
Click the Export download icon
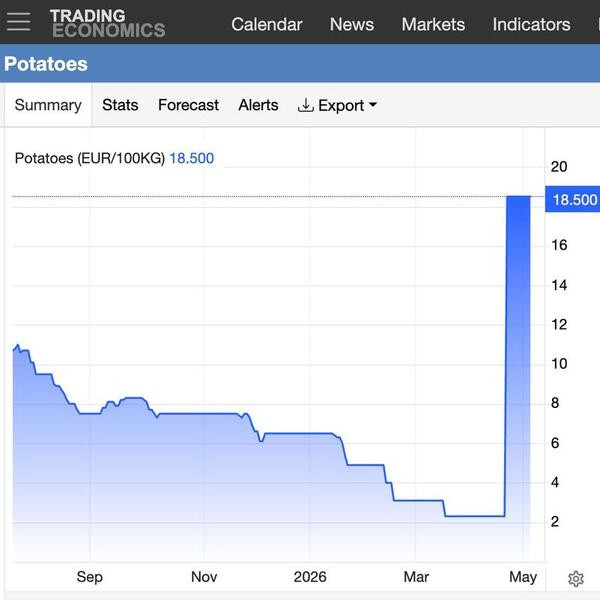tap(305, 105)
